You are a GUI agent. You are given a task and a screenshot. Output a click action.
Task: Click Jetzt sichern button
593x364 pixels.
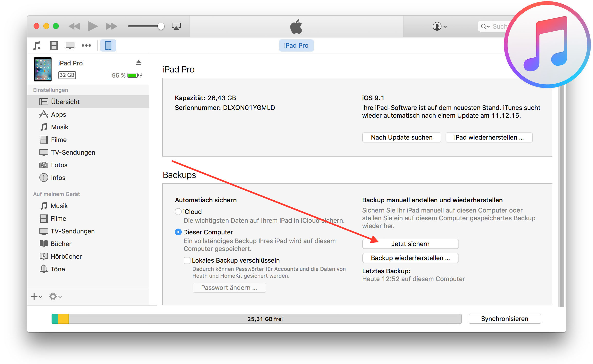[410, 244]
